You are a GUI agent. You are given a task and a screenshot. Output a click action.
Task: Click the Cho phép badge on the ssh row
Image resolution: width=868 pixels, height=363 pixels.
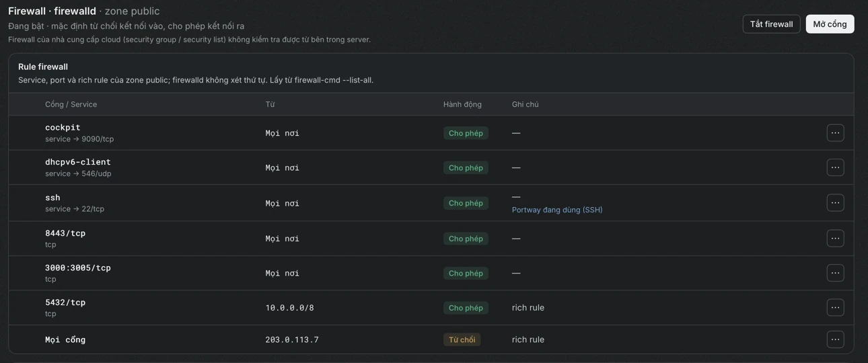466,203
